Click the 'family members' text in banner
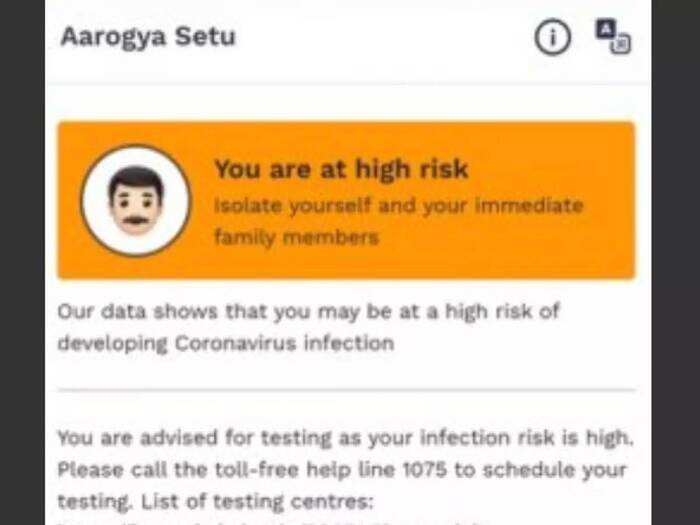The image size is (700, 525). coord(296,237)
